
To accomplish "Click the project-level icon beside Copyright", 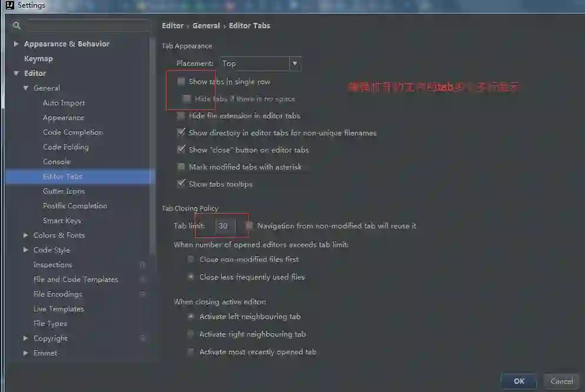I will coord(142,338).
